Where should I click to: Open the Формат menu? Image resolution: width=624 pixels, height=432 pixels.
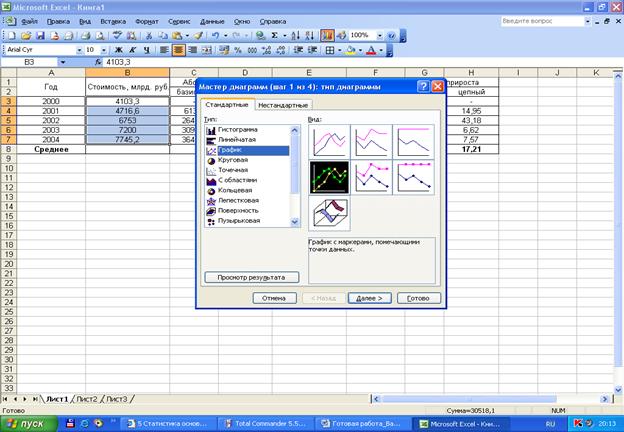pos(146,20)
